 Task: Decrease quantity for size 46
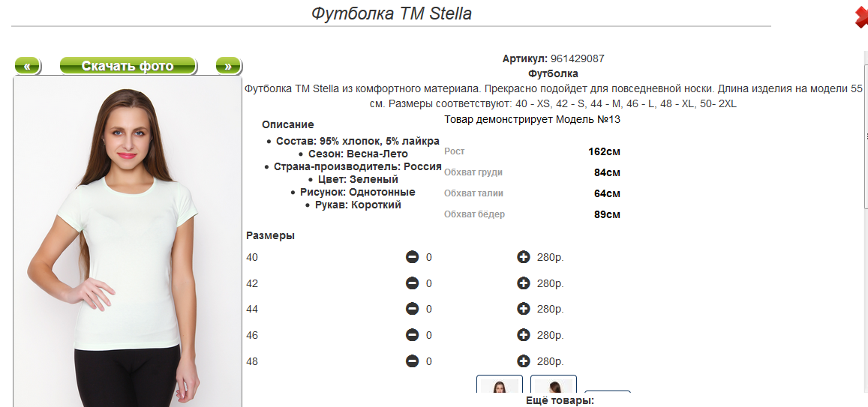[413, 335]
